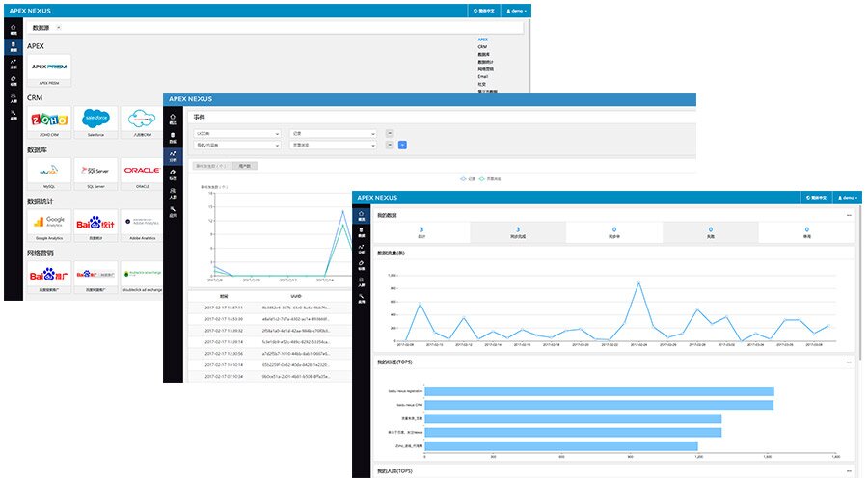Select the last stat card showing 0
This screenshot has height=482, width=868.
pyautogui.click(x=806, y=232)
